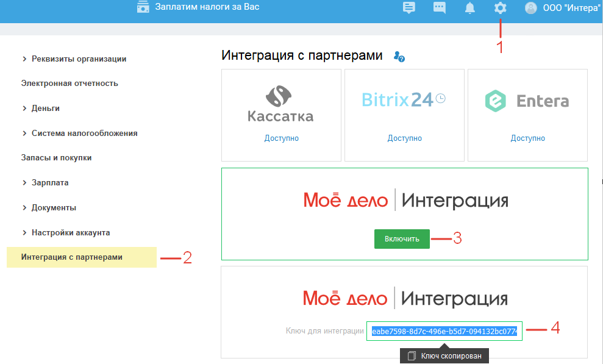The image size is (603, 364).
Task: Click Доступно link under Bitrix24
Action: click(x=404, y=138)
